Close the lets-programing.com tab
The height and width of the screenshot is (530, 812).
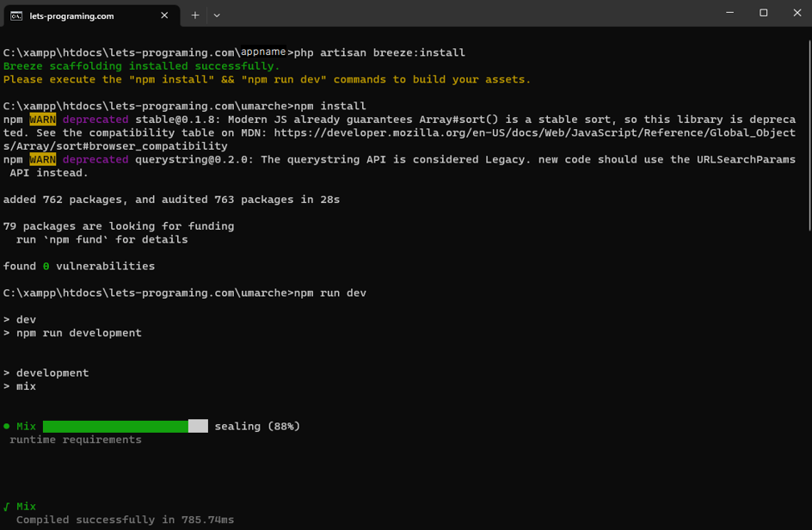(x=164, y=15)
